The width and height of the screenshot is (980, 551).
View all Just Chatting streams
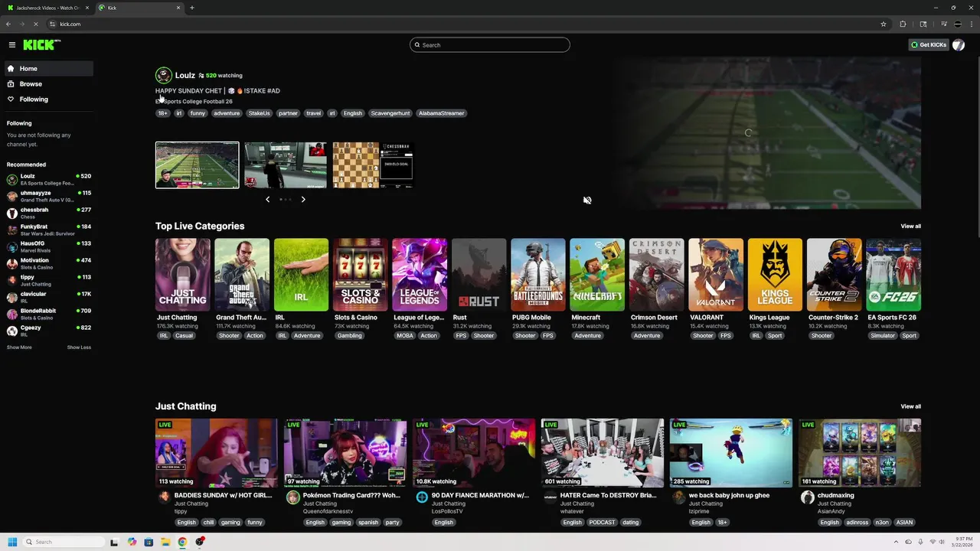(910, 406)
